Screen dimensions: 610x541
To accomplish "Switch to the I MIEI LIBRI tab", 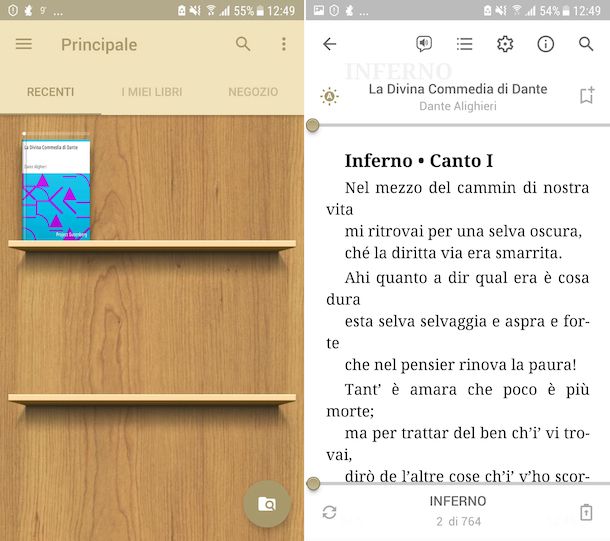I will click(x=152, y=92).
